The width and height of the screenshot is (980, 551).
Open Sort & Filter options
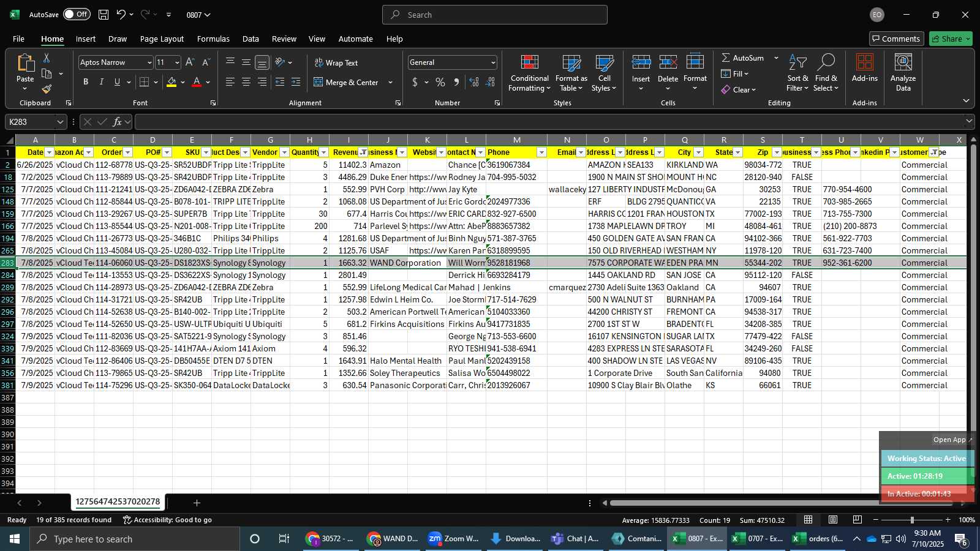[x=797, y=73]
